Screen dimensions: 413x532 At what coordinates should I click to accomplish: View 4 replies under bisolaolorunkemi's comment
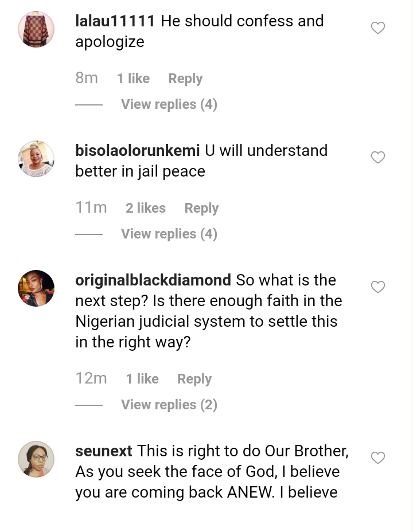click(x=169, y=234)
